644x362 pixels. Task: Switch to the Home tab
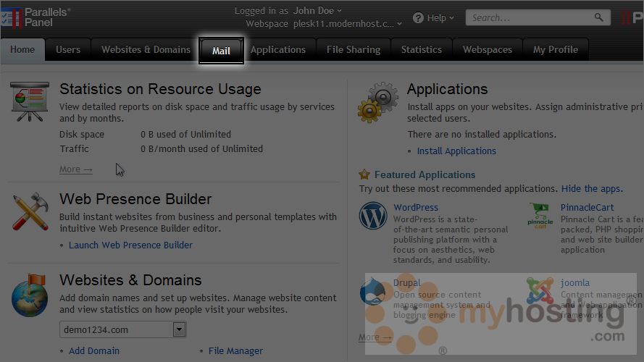(22, 50)
